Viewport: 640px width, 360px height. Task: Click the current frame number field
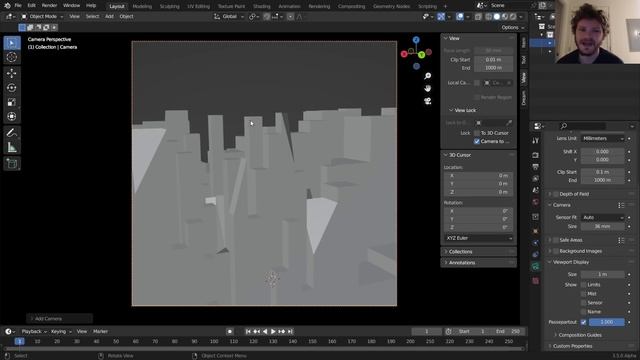(427, 331)
